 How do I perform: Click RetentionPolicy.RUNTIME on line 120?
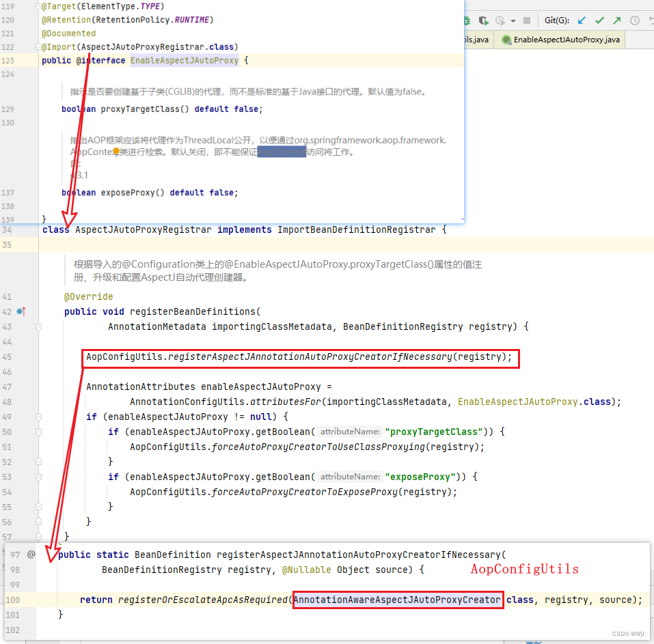click(152, 20)
